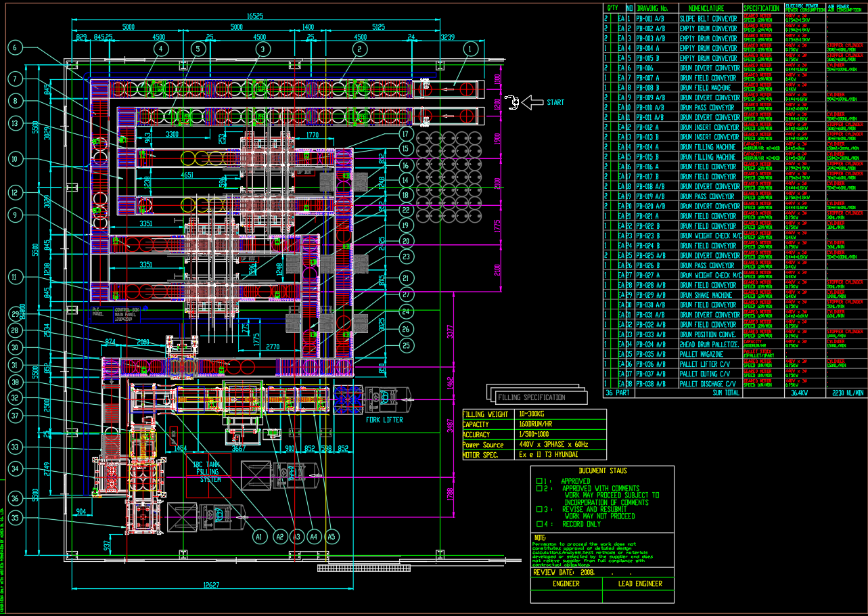Tick the RECORD ONLY checkbox

(539, 523)
